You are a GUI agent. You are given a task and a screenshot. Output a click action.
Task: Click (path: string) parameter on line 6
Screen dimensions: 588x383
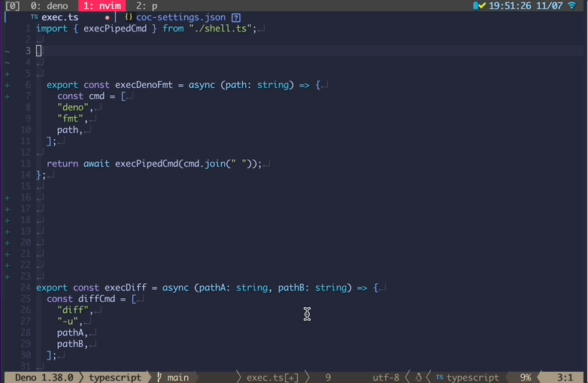click(x=257, y=85)
